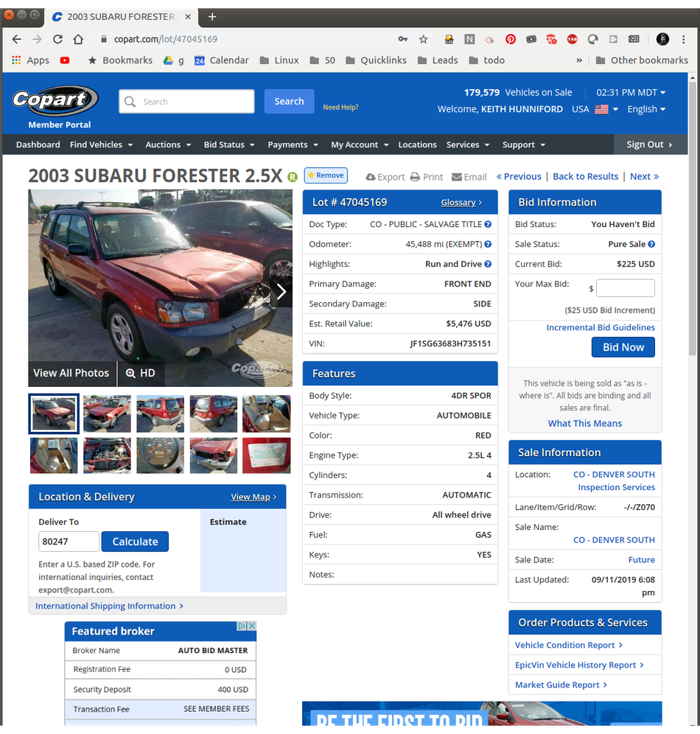Open the Chrome three-dot menu

684,39
